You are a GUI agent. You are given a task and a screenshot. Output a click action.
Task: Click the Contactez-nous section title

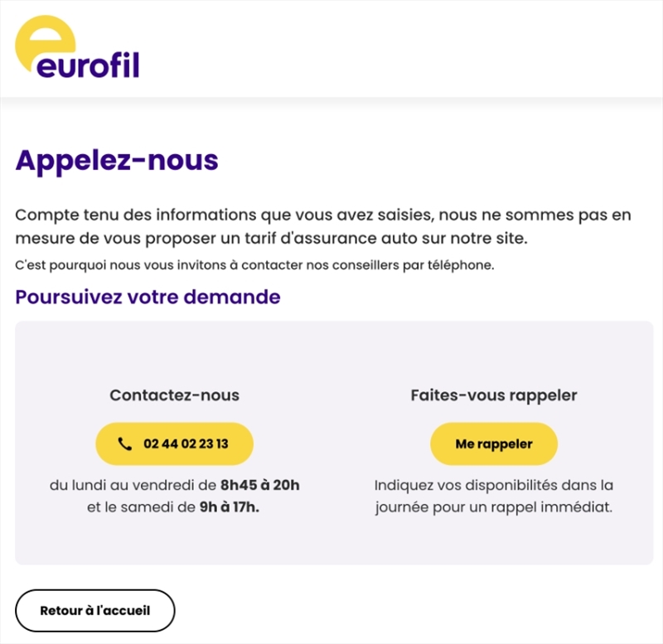coord(174,395)
